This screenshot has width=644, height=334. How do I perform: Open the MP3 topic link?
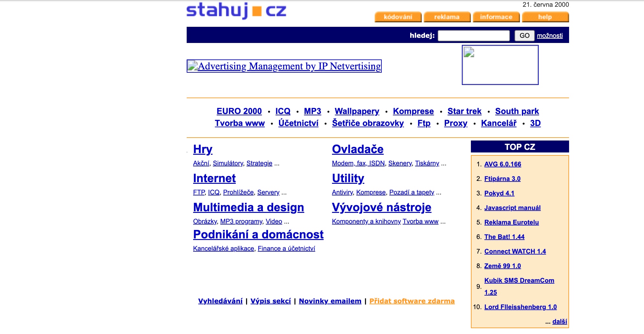(x=313, y=111)
